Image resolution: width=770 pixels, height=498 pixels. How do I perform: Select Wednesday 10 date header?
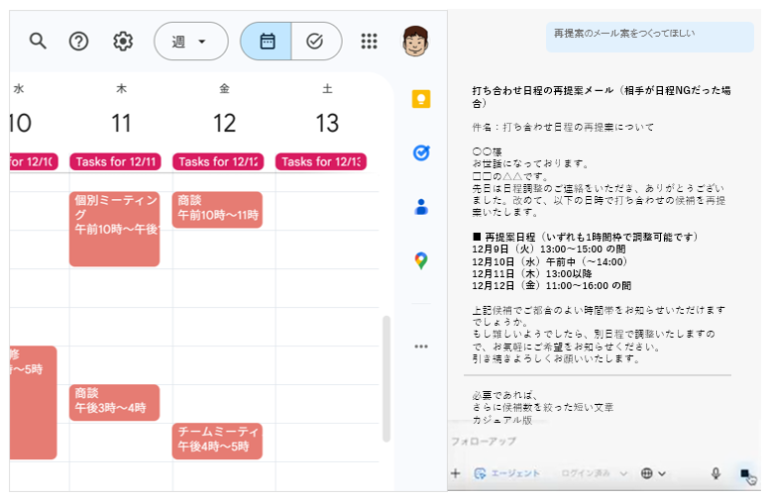point(21,123)
